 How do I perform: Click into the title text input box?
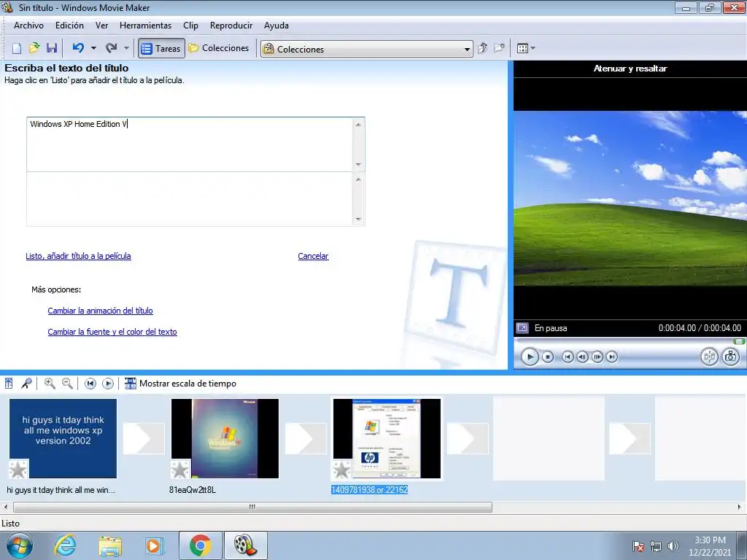click(x=190, y=144)
